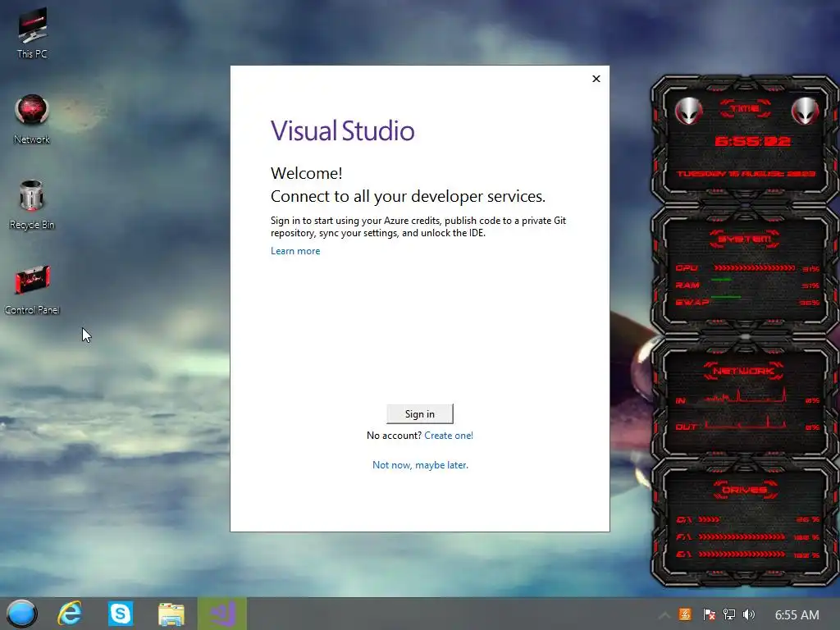Open the Action Center flag icon
Screen dimensions: 840x630
point(709,614)
